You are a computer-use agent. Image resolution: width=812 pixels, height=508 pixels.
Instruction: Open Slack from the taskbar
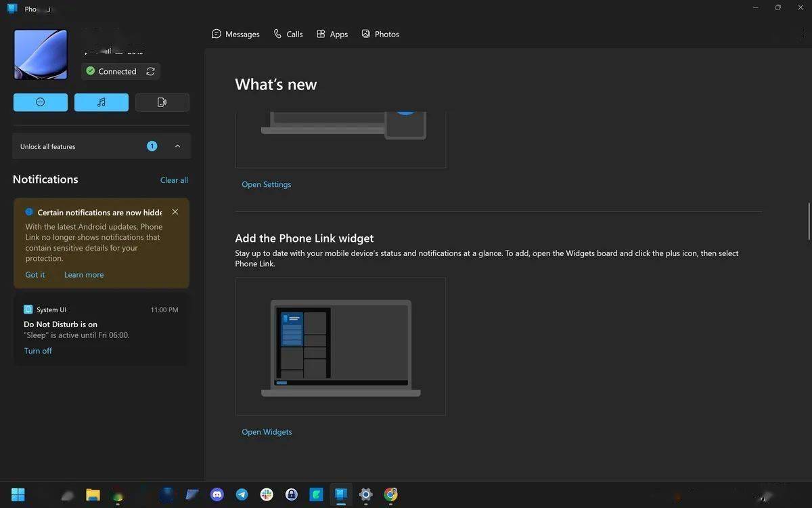(267, 494)
